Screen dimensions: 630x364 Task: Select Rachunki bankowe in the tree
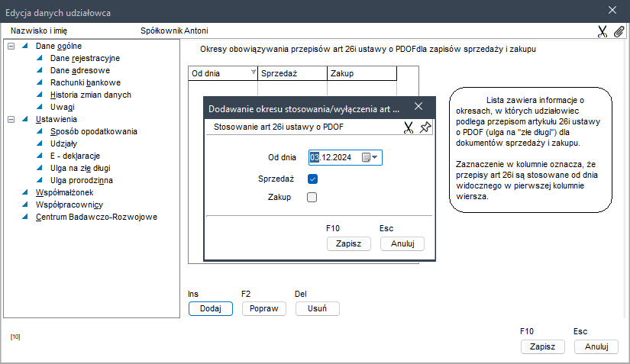click(x=85, y=82)
